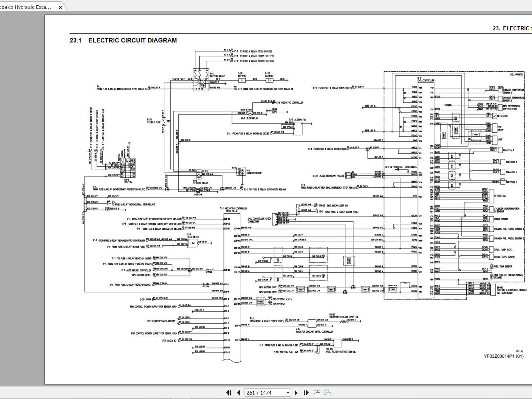Click the 'INJECTOR 1' label
Image resolution: width=532 pixels, height=399 pixels.
pyautogui.click(x=509, y=150)
